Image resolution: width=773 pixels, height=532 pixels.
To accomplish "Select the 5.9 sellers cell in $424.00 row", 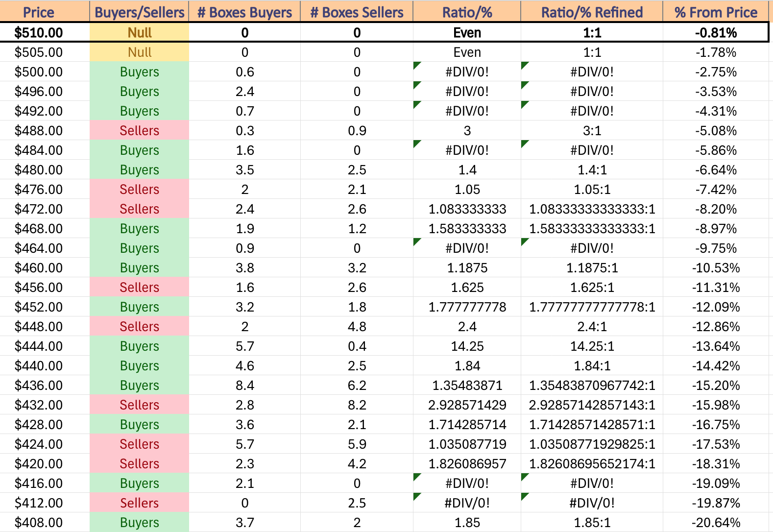I will tap(357, 444).
